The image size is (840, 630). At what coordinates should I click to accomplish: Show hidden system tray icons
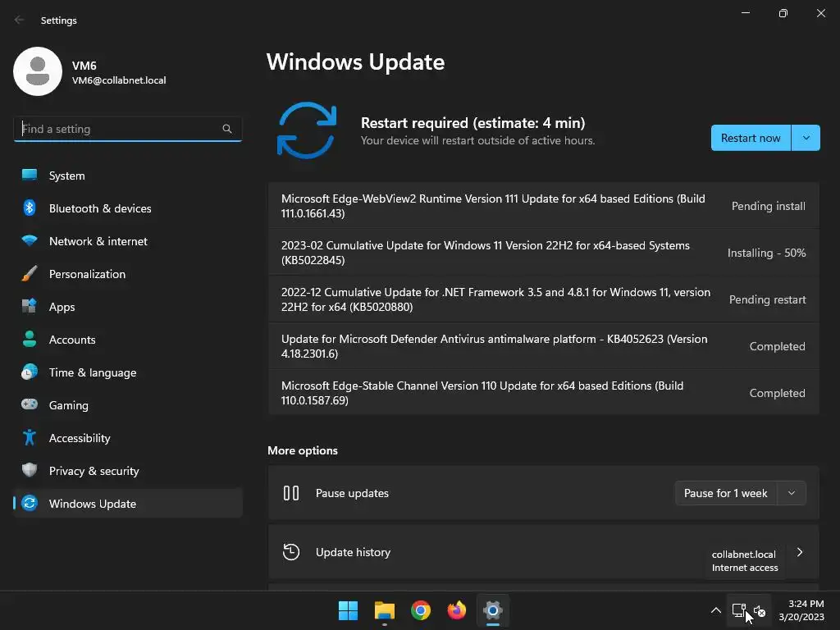715,610
